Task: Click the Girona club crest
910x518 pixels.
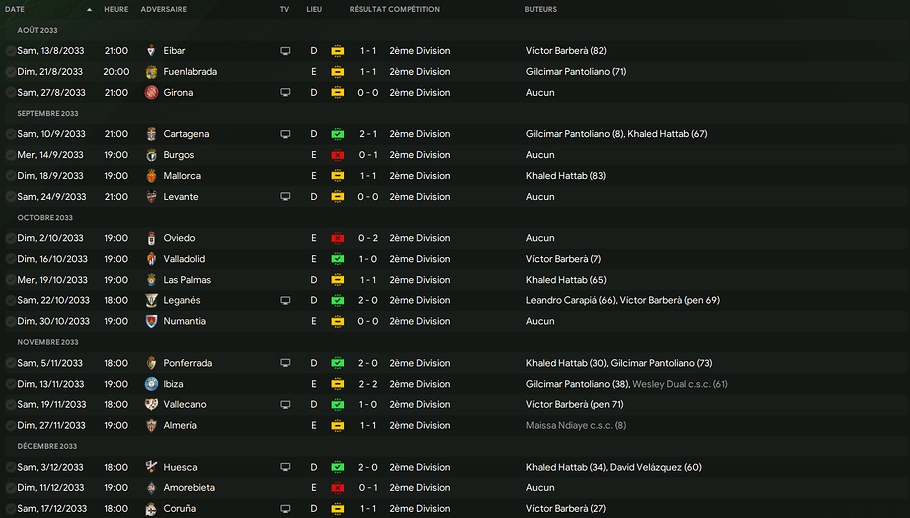Action: click(x=151, y=93)
